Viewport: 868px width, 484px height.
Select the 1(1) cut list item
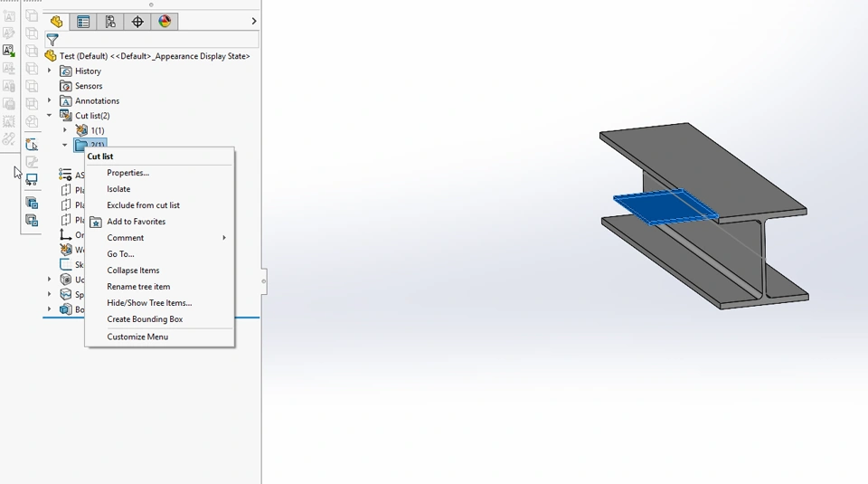point(98,130)
